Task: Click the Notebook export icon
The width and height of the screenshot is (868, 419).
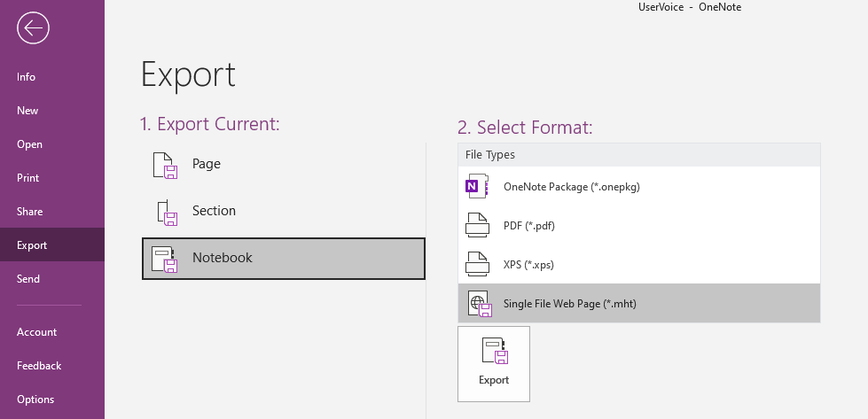Action: click(165, 260)
